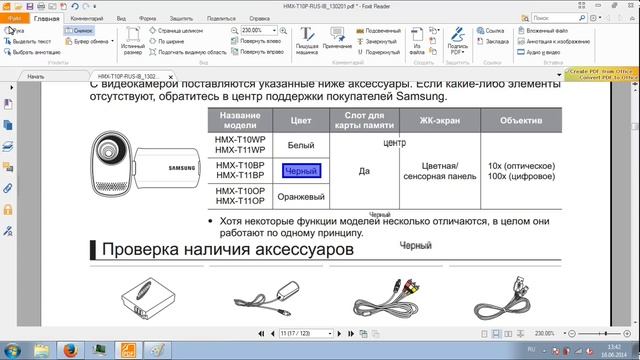Viewport: 640px width, 360px height.
Task: Fit visible area (Подогнать видимую область)
Action: click(x=187, y=52)
